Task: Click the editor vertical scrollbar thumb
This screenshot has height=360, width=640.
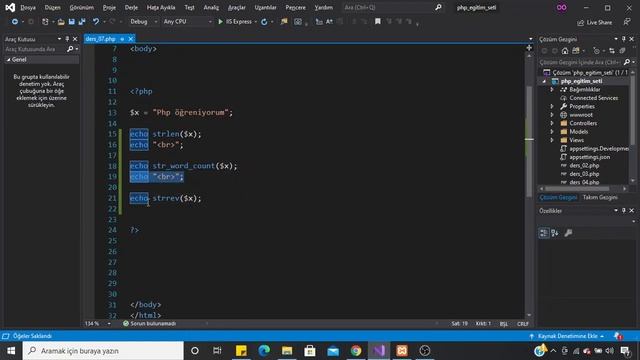Action: click(529, 141)
